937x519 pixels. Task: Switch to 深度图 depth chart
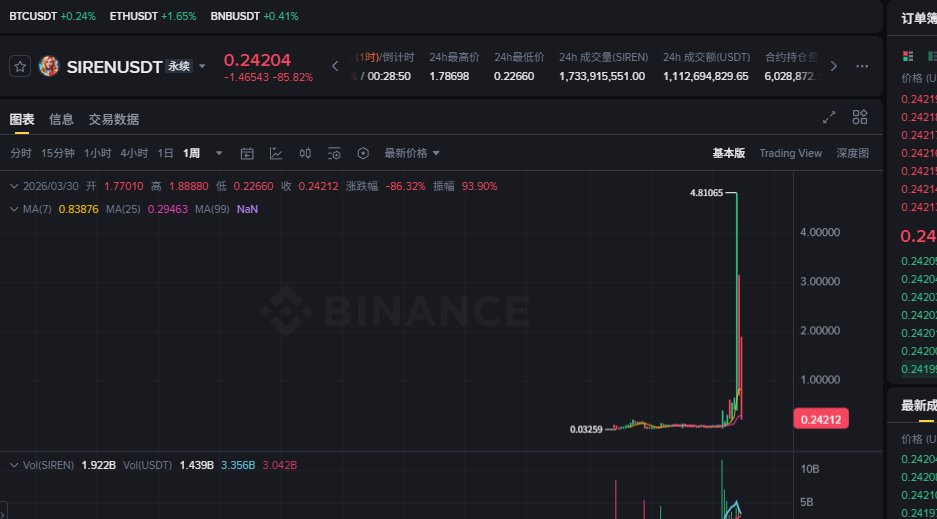point(852,153)
